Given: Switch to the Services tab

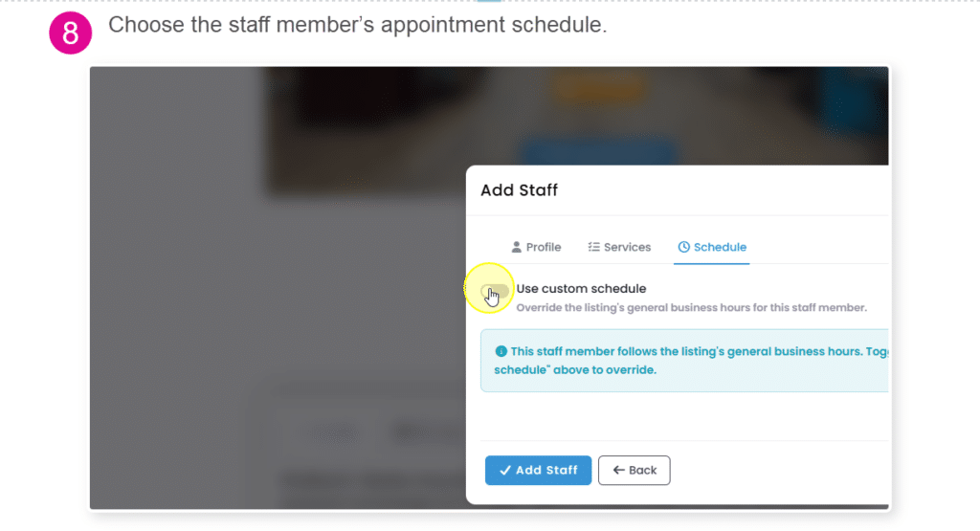Looking at the screenshot, I should point(619,247).
